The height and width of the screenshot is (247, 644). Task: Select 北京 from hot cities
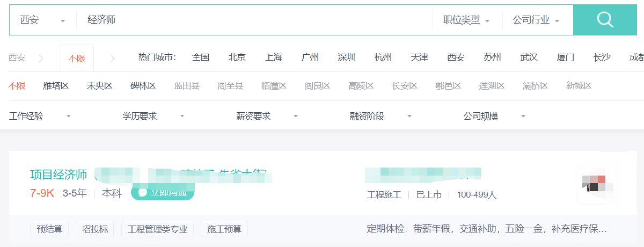click(x=237, y=57)
